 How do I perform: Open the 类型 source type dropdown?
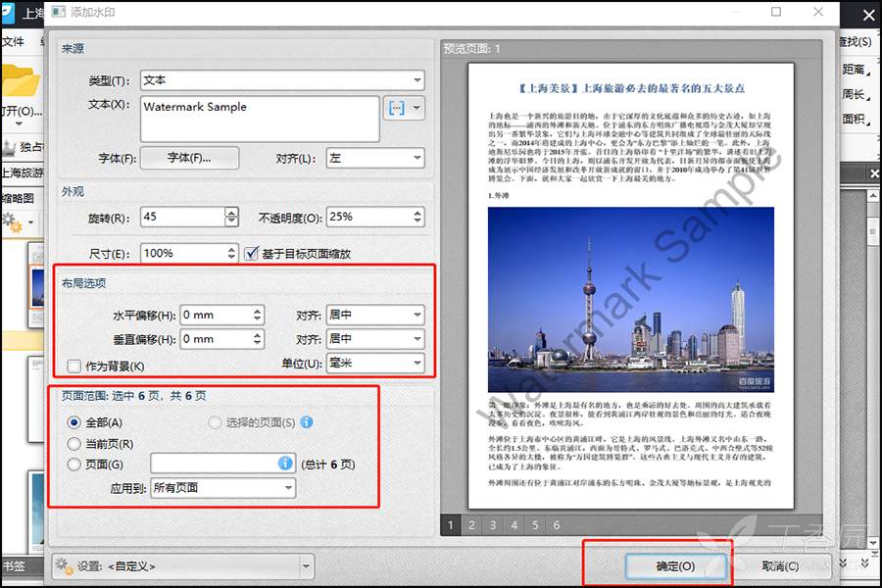point(282,80)
